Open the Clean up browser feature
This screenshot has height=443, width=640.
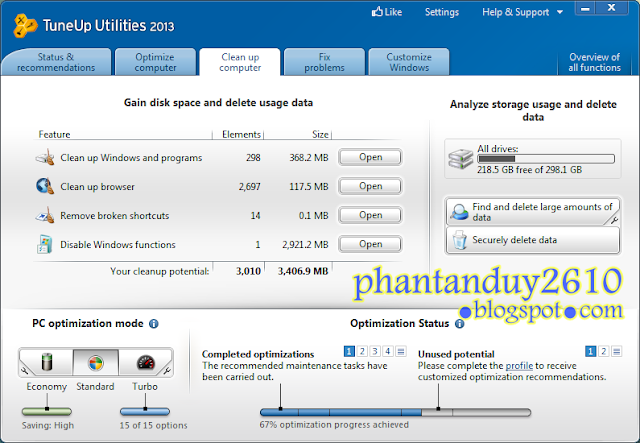click(x=370, y=186)
